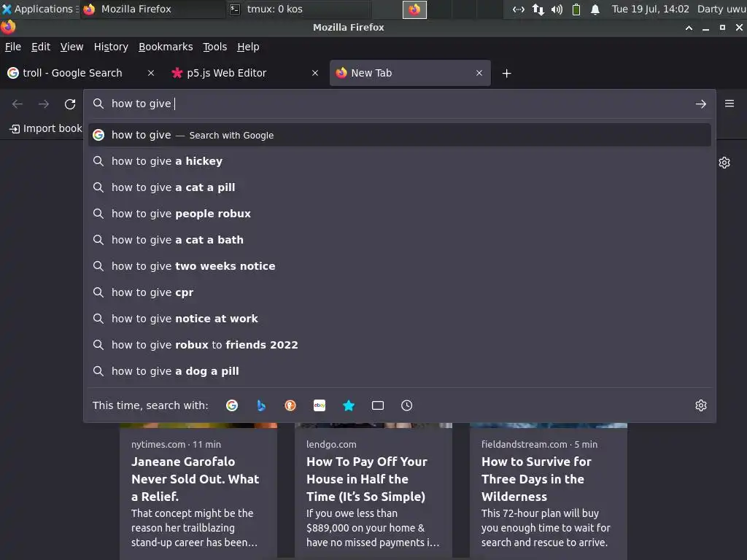The width and height of the screenshot is (747, 560).
Task: Go back one page
Action: tap(18, 104)
